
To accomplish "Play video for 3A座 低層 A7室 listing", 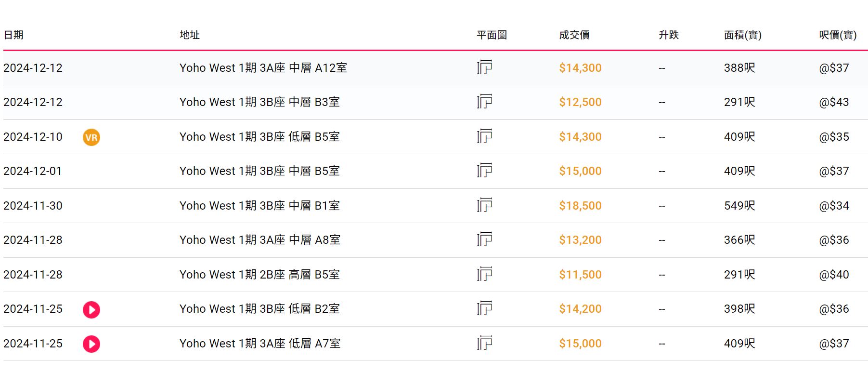I will coord(91,344).
